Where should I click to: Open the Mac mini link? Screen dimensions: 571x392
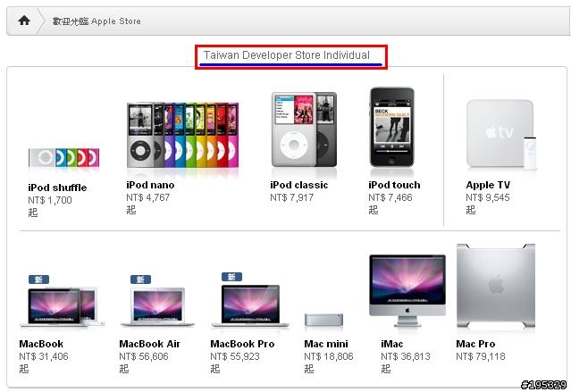click(326, 344)
